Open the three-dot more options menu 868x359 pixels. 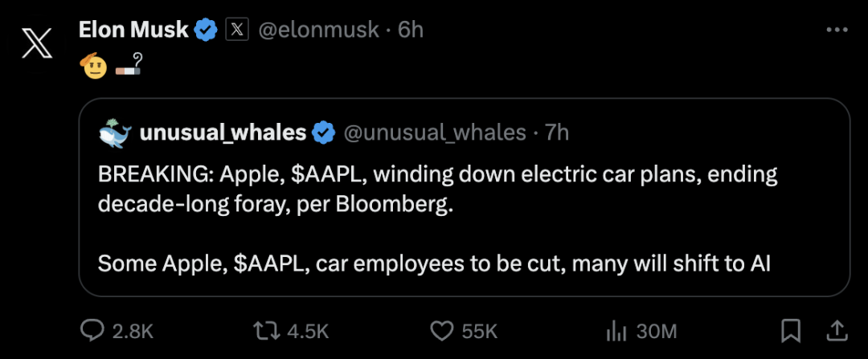coord(837,30)
